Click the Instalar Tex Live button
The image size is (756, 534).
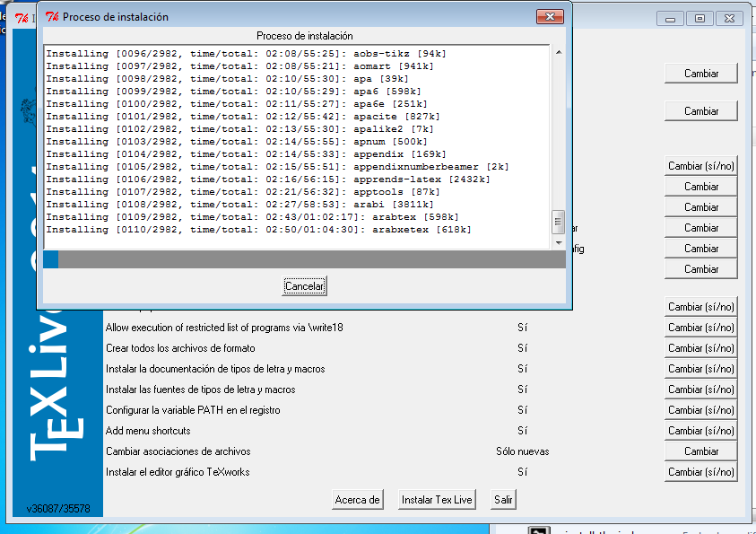pos(436,499)
